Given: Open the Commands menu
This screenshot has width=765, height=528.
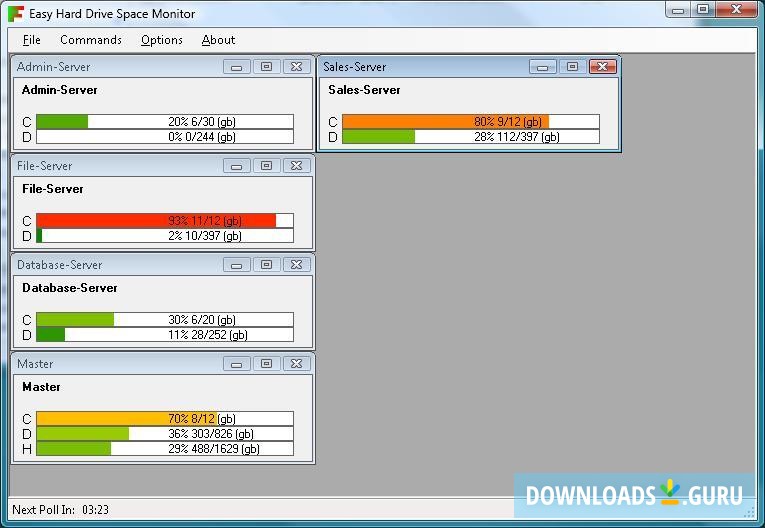Looking at the screenshot, I should (x=91, y=40).
